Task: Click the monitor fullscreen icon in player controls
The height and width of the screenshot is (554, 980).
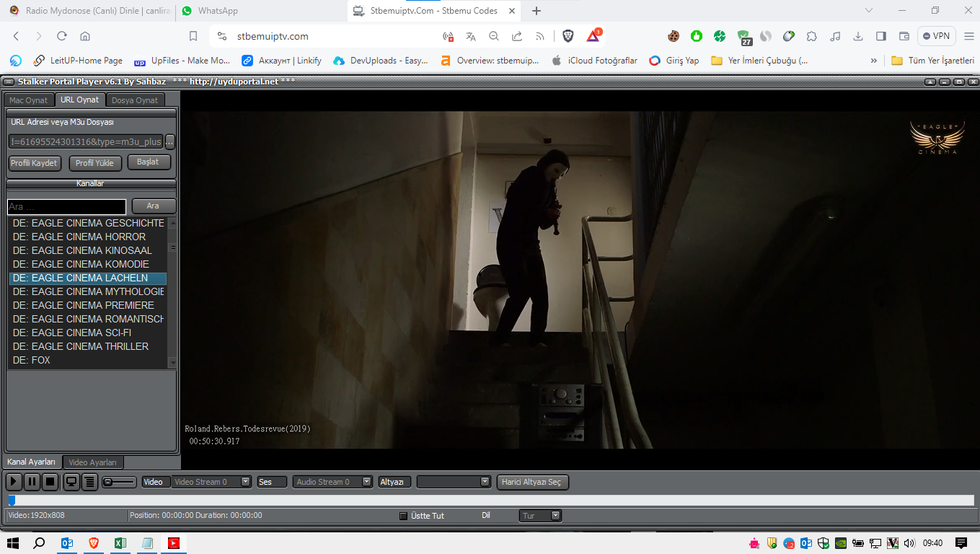Action: [x=71, y=482]
